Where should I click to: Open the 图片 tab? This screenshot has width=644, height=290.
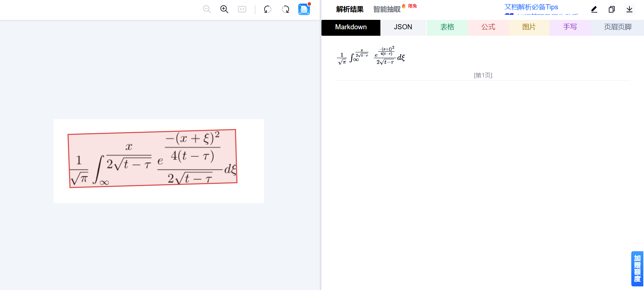(x=529, y=27)
